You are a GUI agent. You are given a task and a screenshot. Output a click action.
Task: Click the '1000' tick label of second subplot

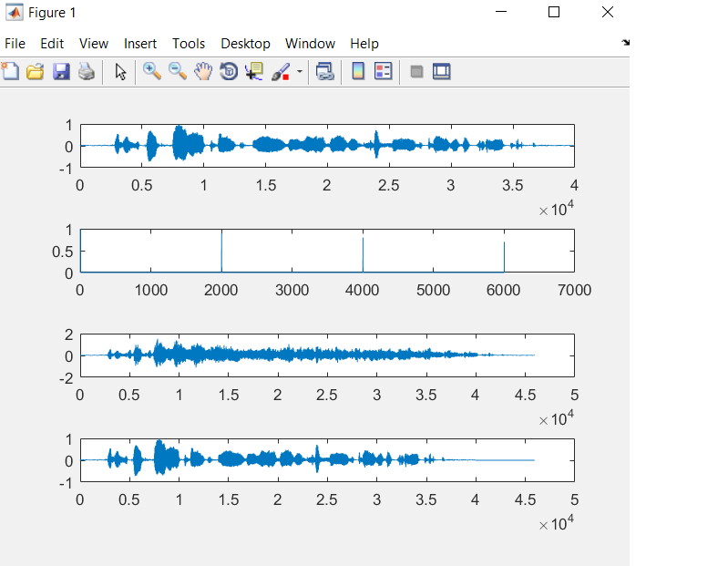(151, 290)
